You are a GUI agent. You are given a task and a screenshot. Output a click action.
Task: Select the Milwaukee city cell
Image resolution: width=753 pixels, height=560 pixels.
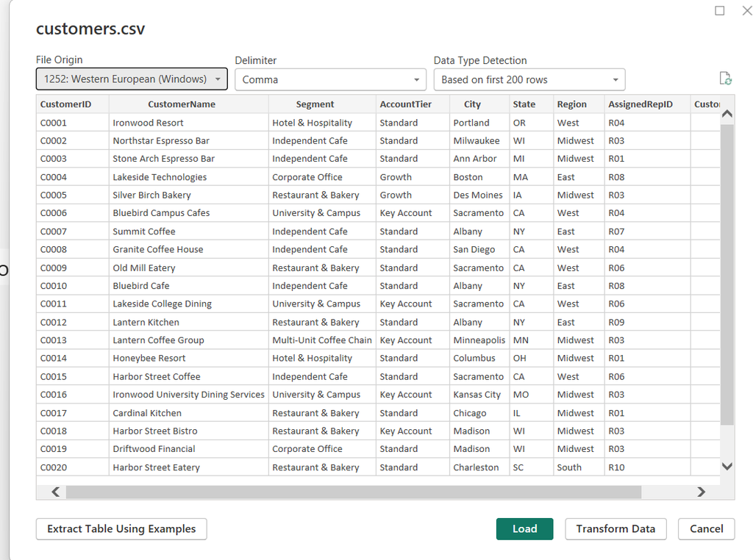(x=479, y=140)
